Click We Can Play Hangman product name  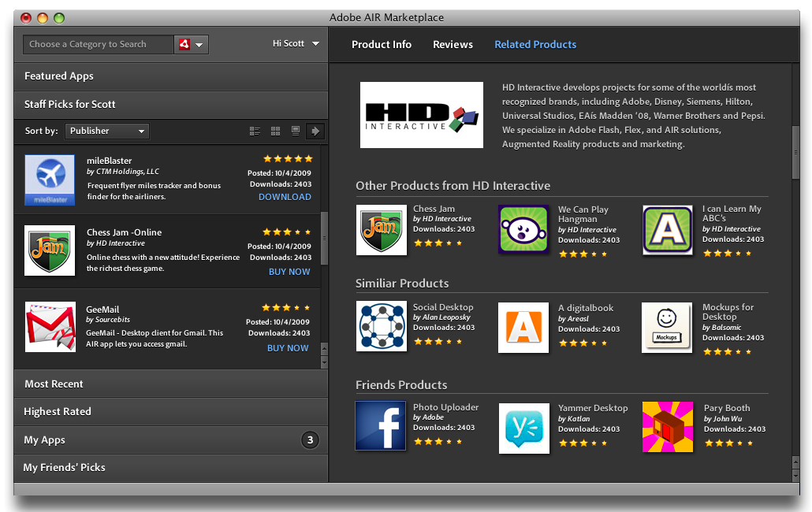tap(583, 214)
